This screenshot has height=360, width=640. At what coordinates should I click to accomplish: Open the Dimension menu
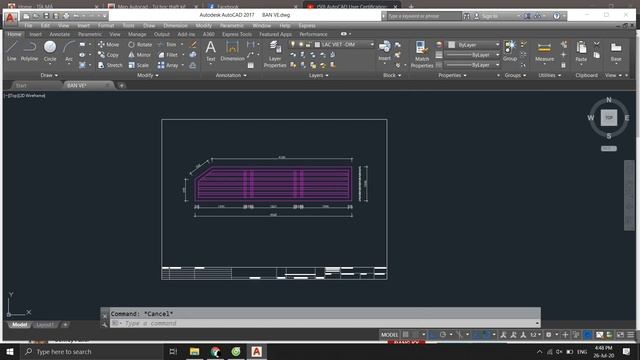[175, 25]
